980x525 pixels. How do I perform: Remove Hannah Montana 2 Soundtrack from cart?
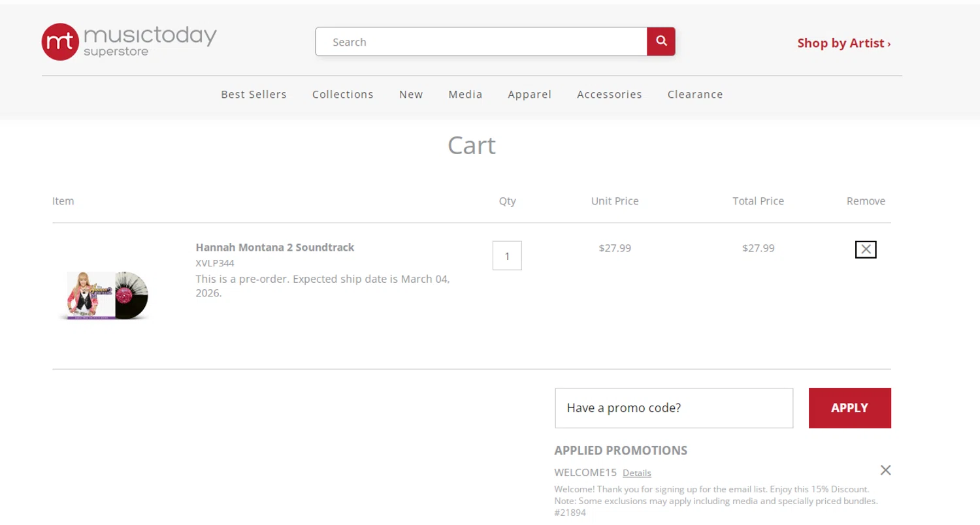click(866, 249)
